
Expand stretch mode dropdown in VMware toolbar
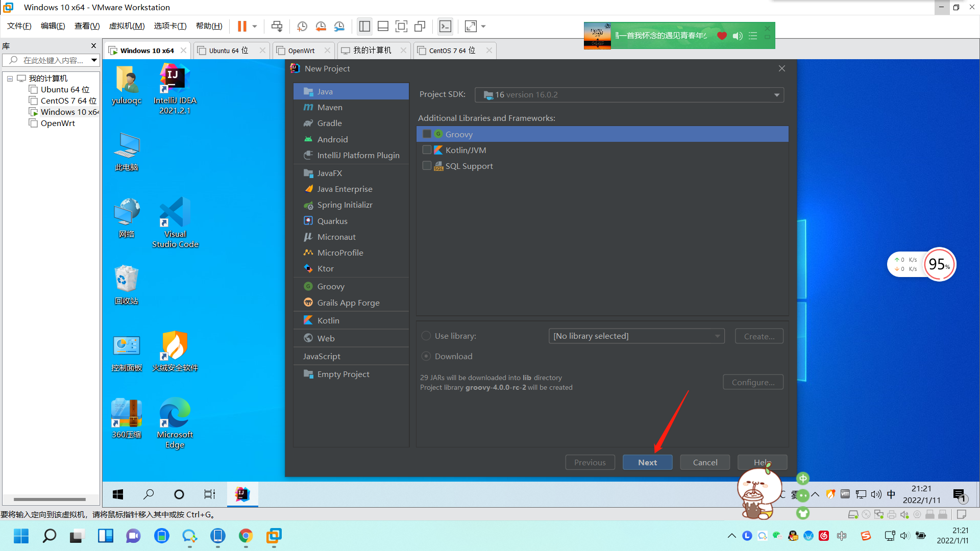coord(483,26)
